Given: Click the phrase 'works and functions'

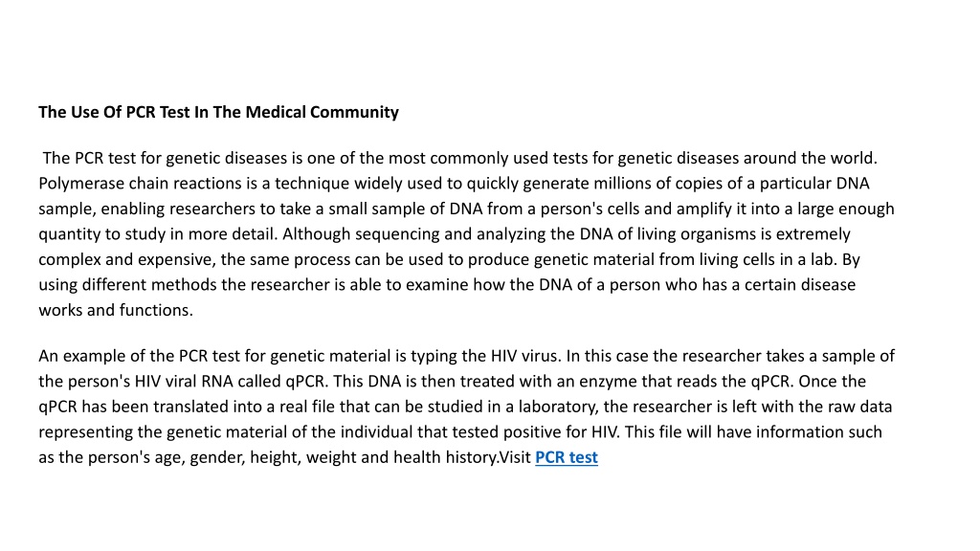Looking at the screenshot, I should 114,310.
